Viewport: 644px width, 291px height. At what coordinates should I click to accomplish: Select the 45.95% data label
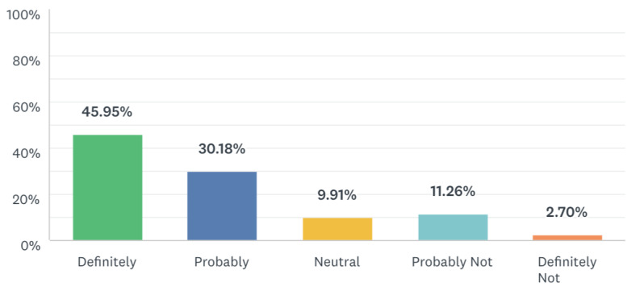(107, 111)
